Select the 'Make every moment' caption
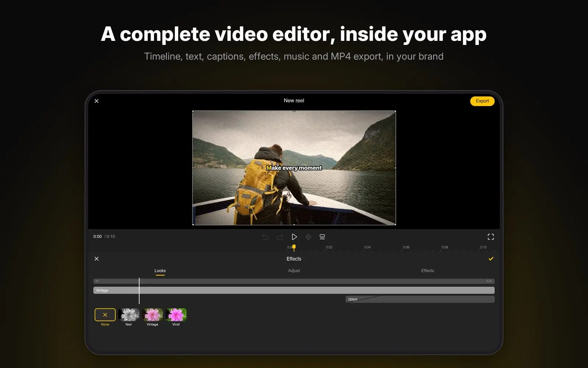The image size is (588, 368). pyautogui.click(x=294, y=168)
